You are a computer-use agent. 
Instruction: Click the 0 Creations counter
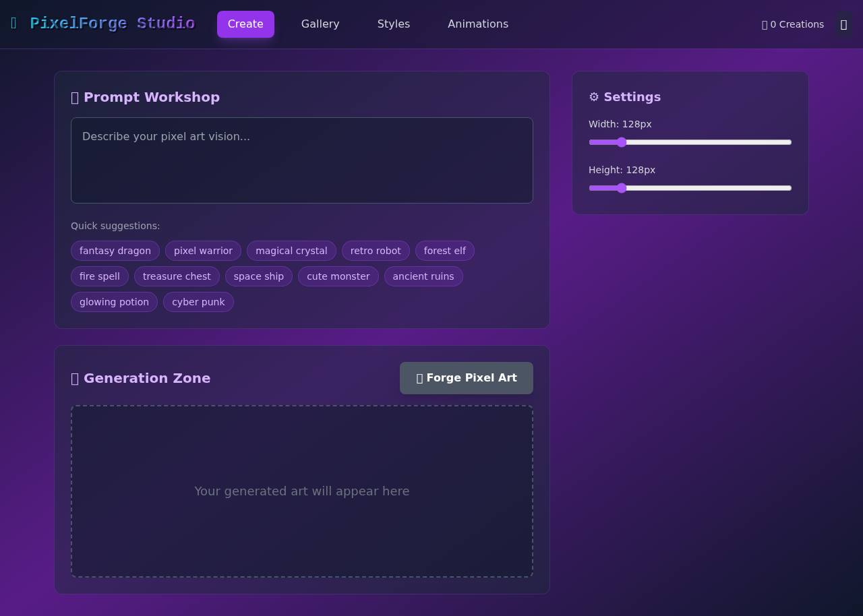tap(792, 24)
